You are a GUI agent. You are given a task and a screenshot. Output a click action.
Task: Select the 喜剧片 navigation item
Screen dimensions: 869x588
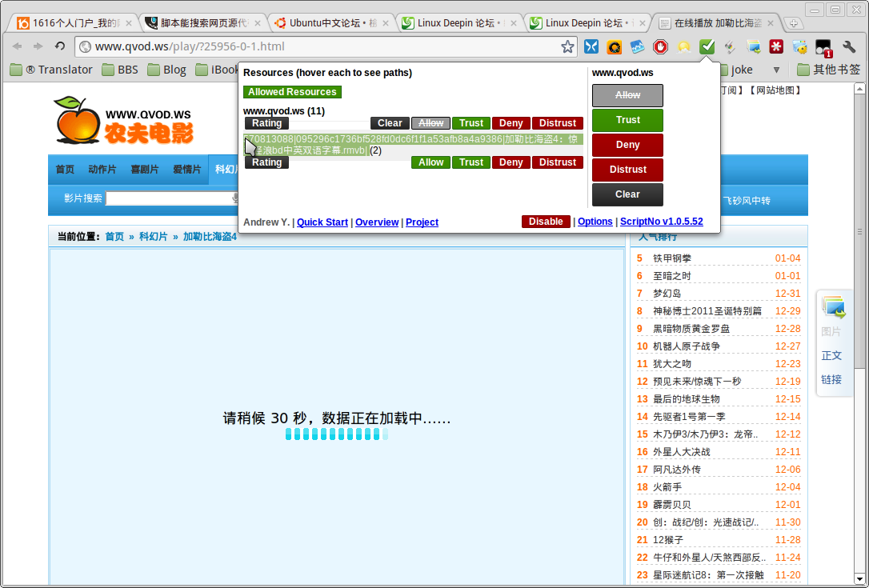coord(145,170)
